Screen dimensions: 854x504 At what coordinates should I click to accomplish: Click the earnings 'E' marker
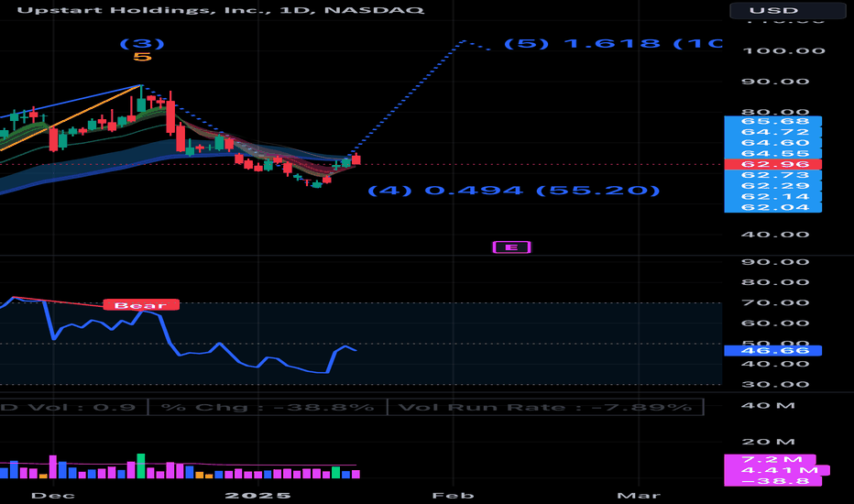511,247
